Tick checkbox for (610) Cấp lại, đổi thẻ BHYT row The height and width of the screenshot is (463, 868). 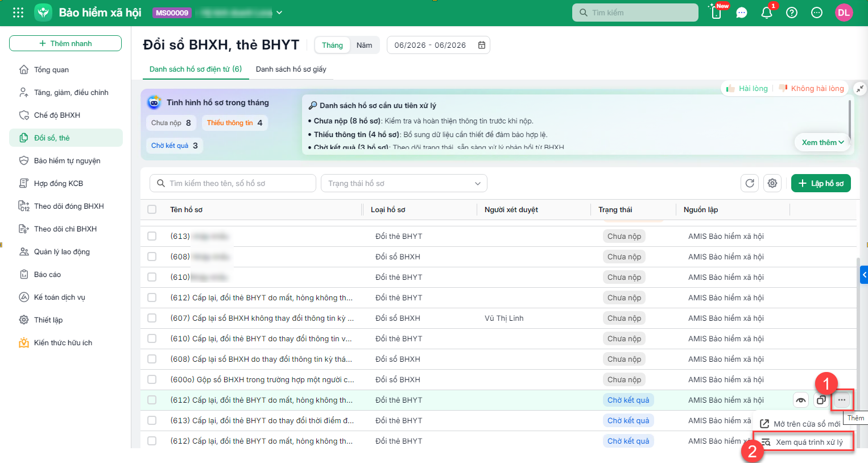tap(152, 338)
